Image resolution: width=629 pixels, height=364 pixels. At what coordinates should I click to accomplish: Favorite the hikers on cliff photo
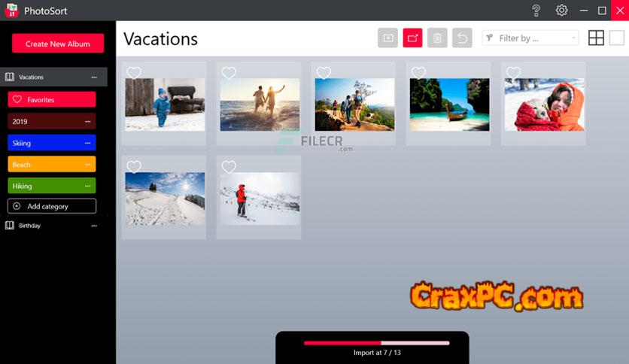[324, 72]
